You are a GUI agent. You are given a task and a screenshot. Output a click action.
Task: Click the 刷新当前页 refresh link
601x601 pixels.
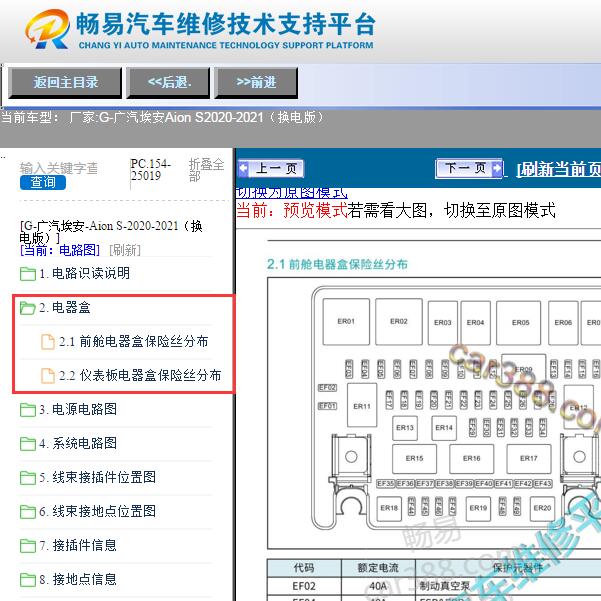[x=558, y=169]
